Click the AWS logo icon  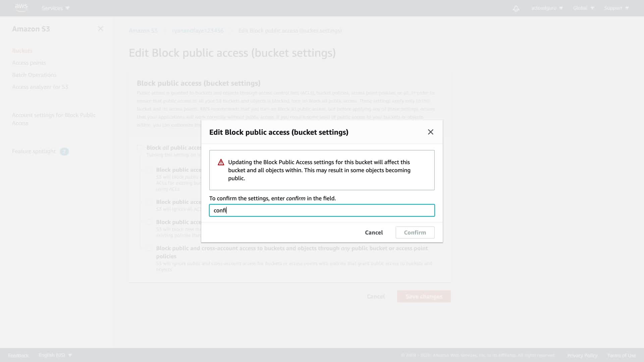point(21,7)
